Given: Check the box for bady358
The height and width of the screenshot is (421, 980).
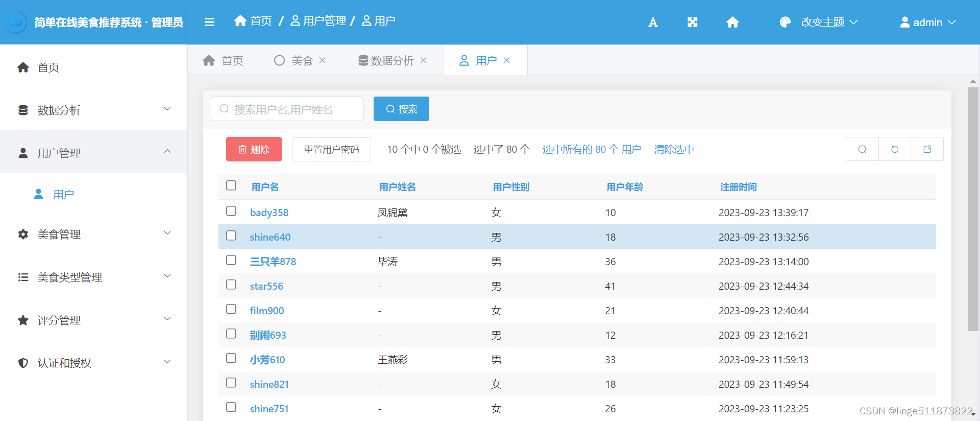Looking at the screenshot, I should coord(231,211).
